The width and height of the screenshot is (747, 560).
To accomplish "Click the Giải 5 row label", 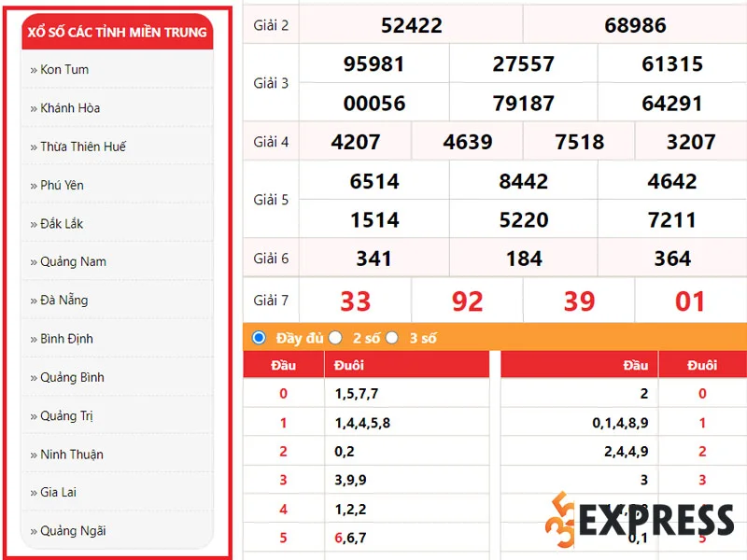I will [x=271, y=200].
